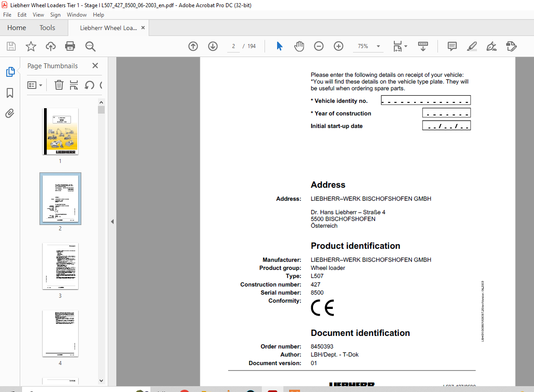Open the File menu
Viewport: 534px width, 392px height.
coord(7,15)
